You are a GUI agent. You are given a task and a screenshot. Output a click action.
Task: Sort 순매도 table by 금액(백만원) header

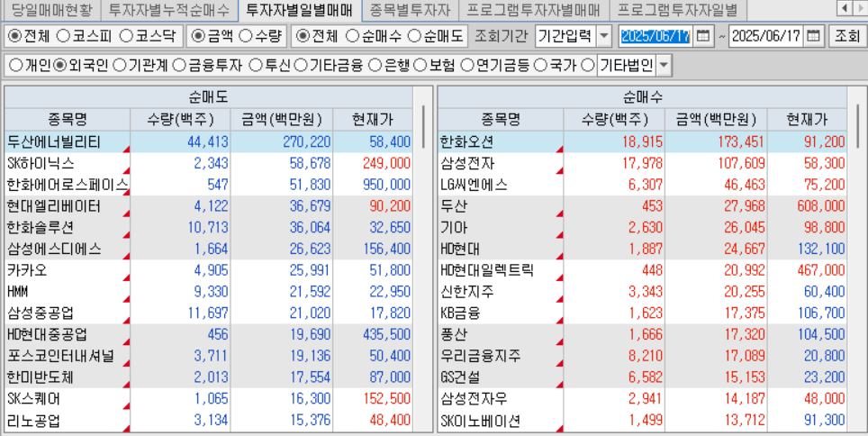click(281, 119)
